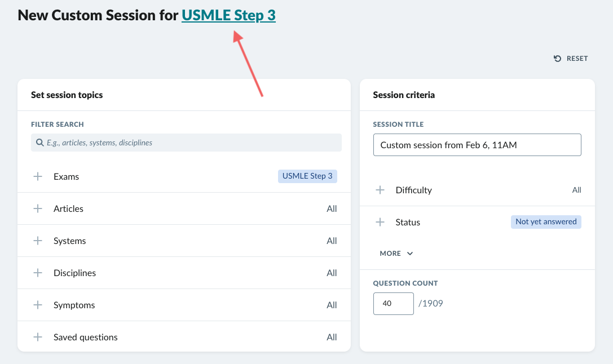613x364 pixels.
Task: Select the Disciplines row label
Action: (x=74, y=273)
